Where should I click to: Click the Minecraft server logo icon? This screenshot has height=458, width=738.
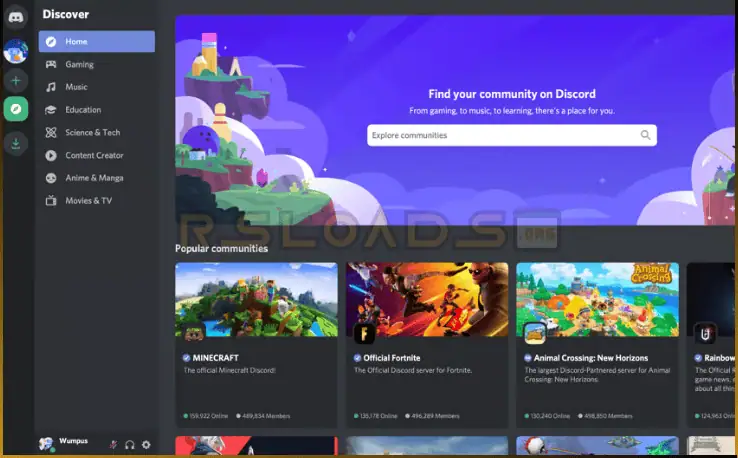[194, 334]
